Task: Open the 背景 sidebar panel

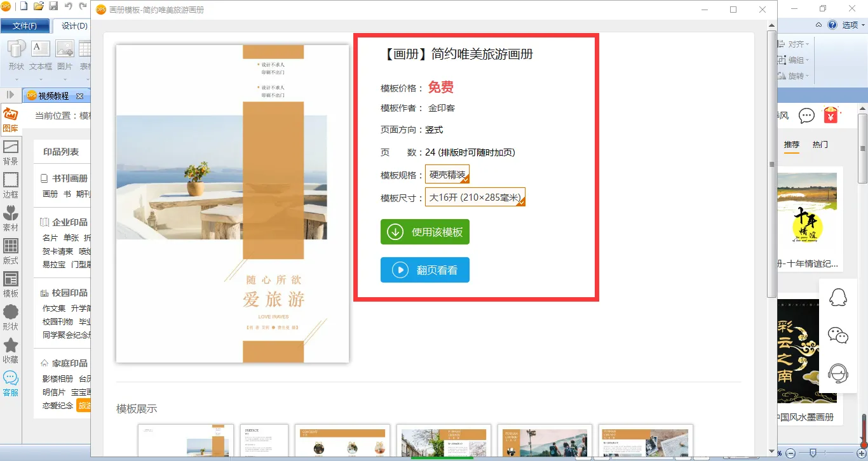Action: pos(11,152)
